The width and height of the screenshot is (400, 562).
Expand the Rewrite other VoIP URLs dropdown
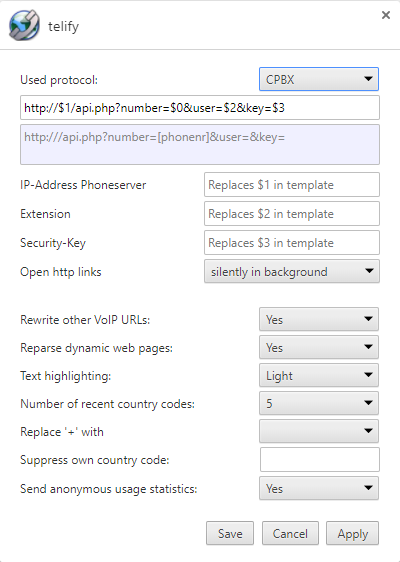[x=319, y=319]
